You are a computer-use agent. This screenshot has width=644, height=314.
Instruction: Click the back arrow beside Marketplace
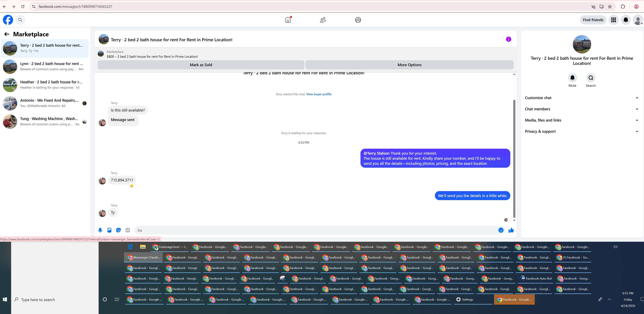pyautogui.click(x=7, y=34)
